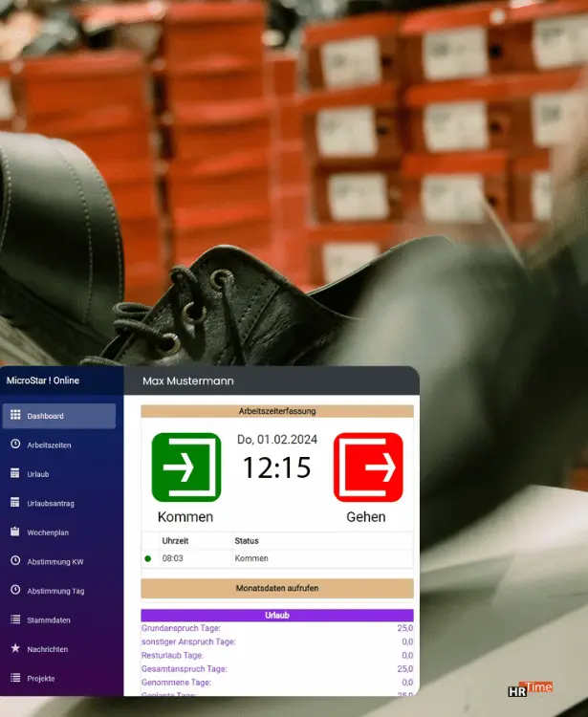The height and width of the screenshot is (717, 588).
Task: Click the 0,0 value for sonstiger Anspruch
Action: tap(407, 642)
